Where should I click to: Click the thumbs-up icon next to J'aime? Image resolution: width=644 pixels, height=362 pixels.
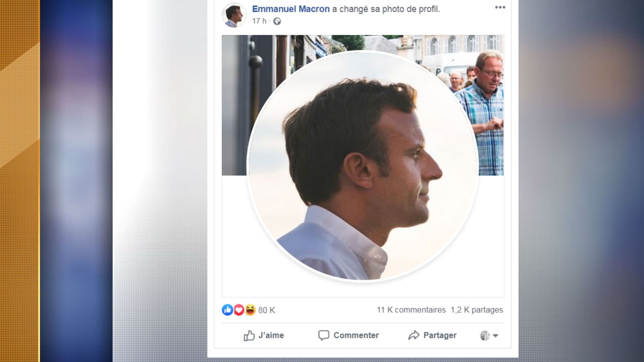click(249, 335)
